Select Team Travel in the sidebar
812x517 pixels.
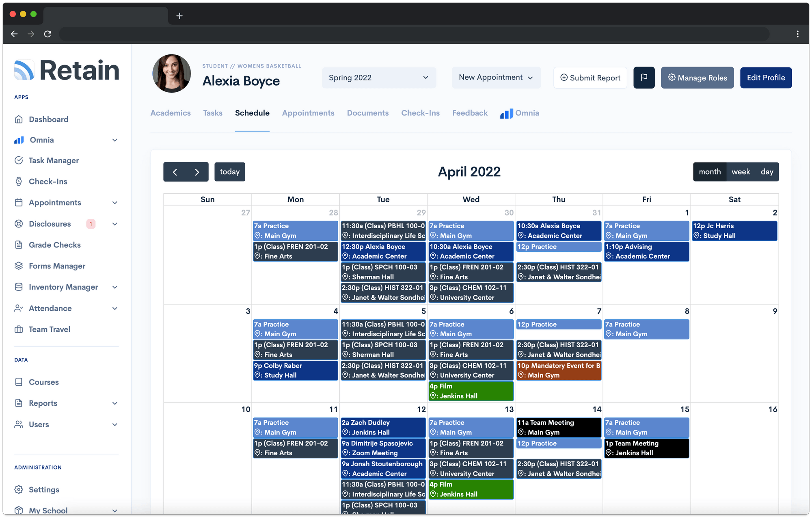click(49, 329)
